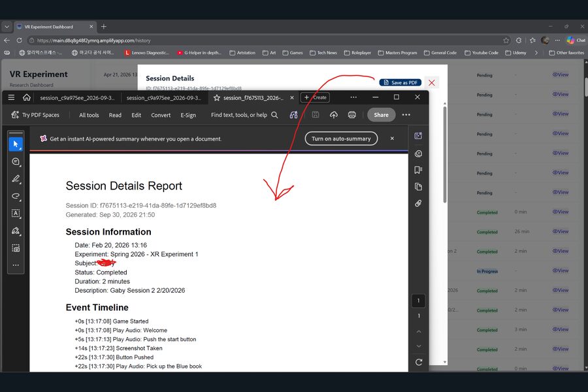Open the AI Assistant icon in Acrobat toolbar
The width and height of the screenshot is (588, 392).
click(x=293, y=115)
